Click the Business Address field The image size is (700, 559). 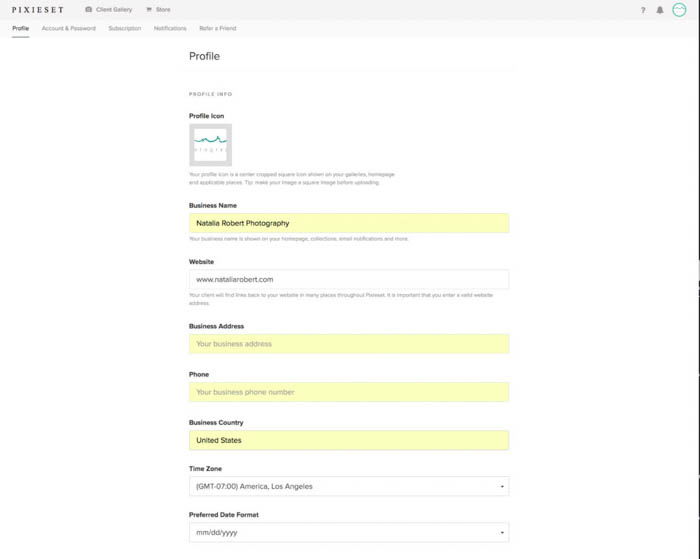348,343
